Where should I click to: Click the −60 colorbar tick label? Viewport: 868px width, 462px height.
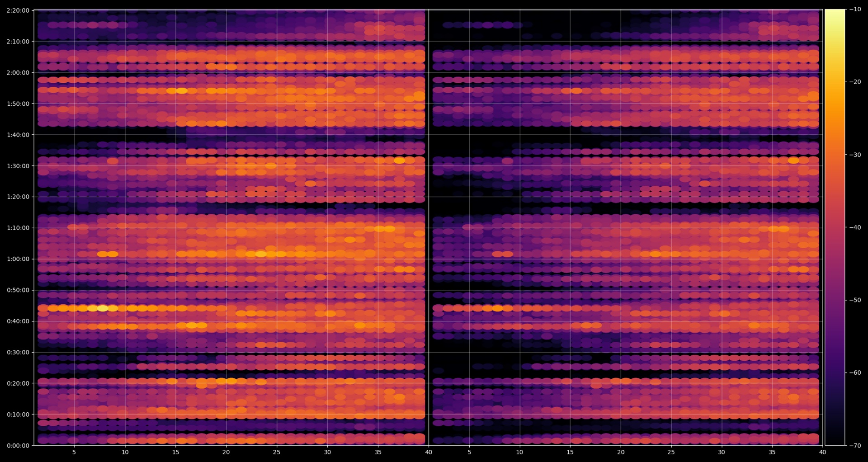click(855, 373)
